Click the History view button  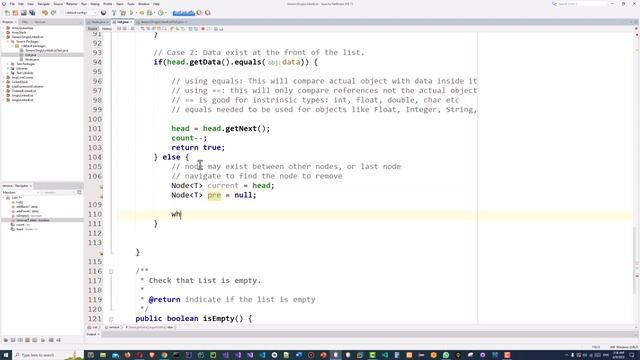(x=107, y=29)
